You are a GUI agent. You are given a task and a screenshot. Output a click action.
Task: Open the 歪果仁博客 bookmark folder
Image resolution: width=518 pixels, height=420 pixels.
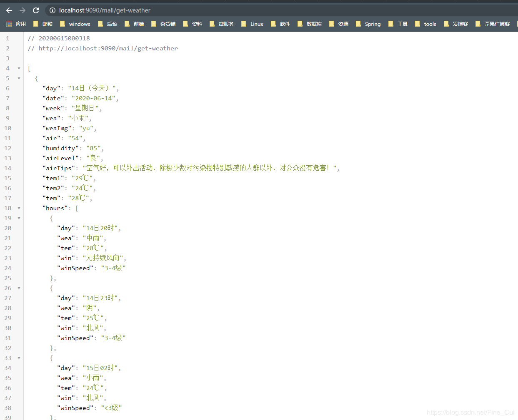[493, 24]
